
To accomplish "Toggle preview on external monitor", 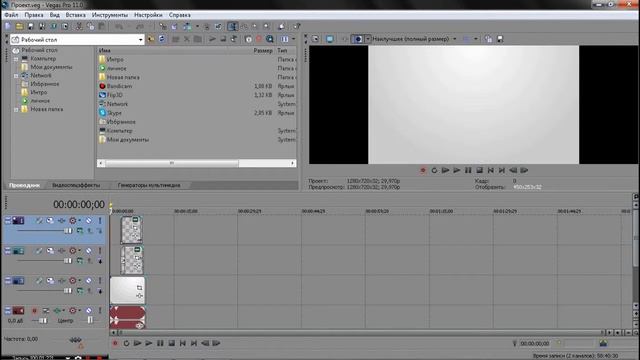I will click(329, 39).
